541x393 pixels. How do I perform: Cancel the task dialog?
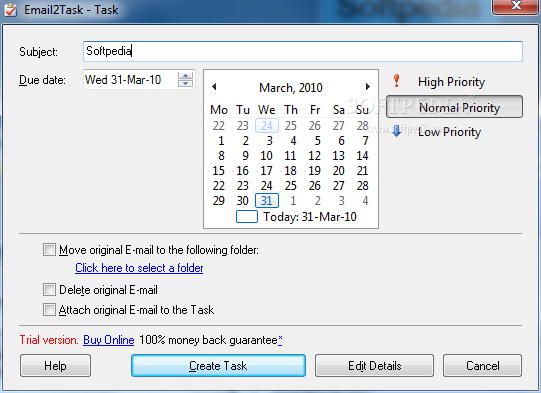pos(482,365)
